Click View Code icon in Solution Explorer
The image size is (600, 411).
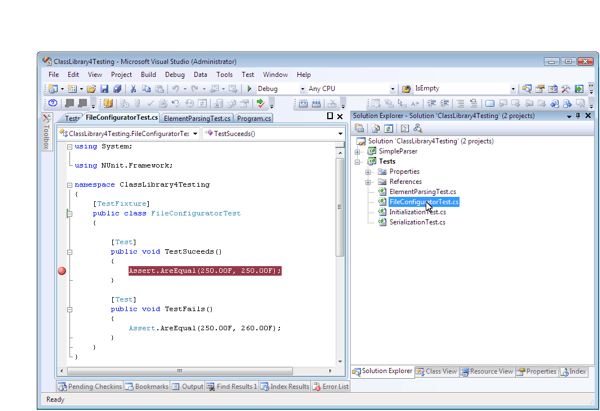click(x=405, y=128)
